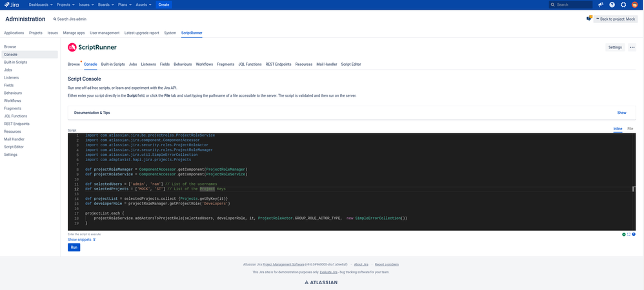Open the Manage apps admin tab

click(74, 33)
